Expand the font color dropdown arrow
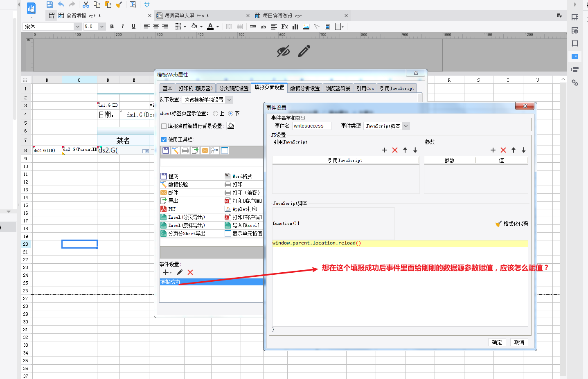This screenshot has height=379, width=588. point(218,27)
